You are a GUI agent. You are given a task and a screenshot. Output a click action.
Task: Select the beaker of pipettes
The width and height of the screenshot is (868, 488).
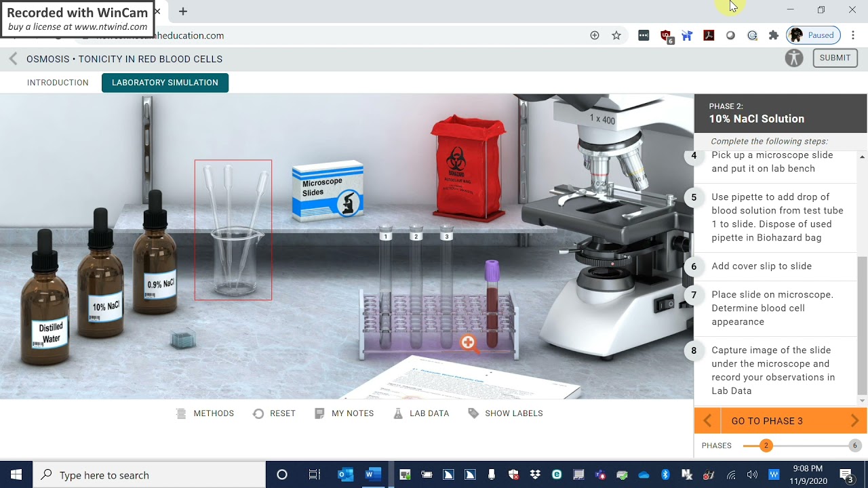coord(233,230)
